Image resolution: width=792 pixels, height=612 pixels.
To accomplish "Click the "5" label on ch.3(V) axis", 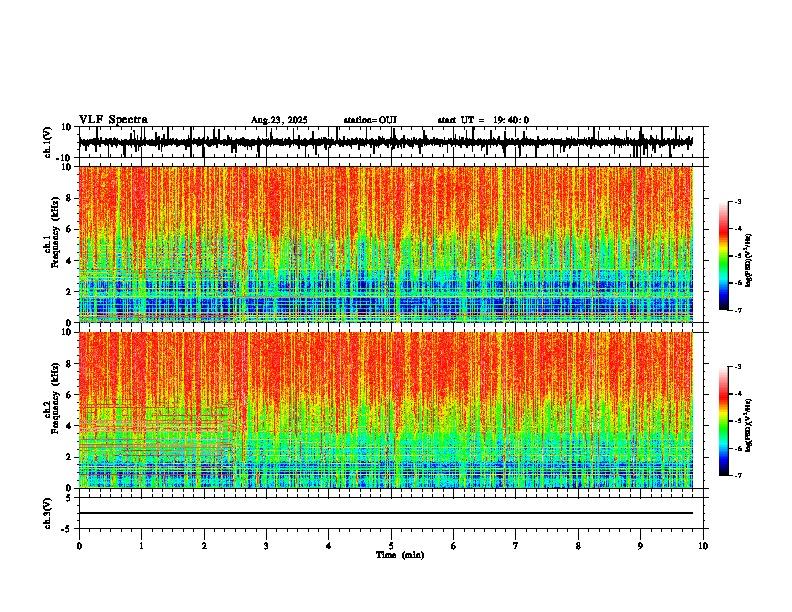I will pyautogui.click(x=70, y=498).
